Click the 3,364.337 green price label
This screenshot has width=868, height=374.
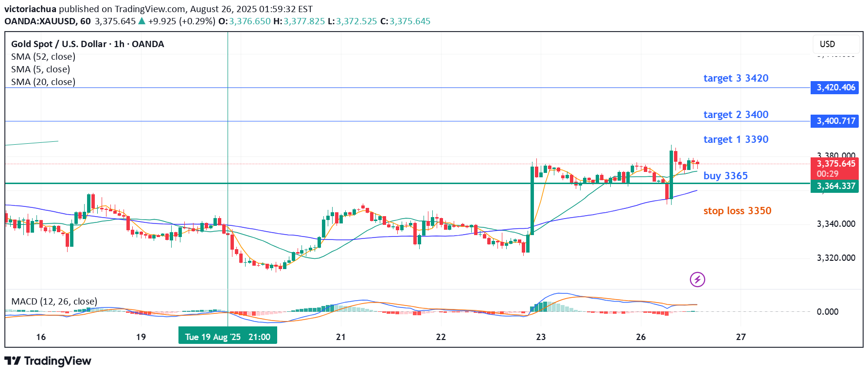[x=835, y=186]
